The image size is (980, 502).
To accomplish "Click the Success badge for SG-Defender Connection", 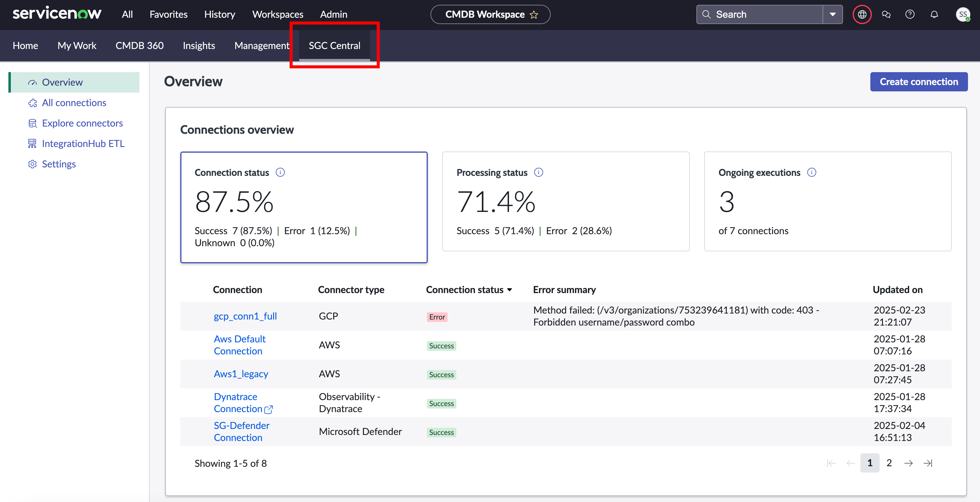I will (441, 433).
